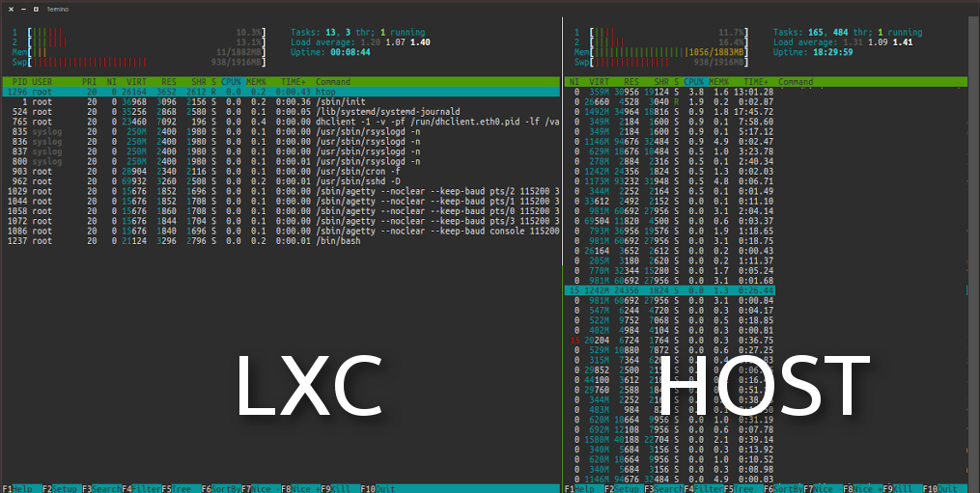Select the agetty pts/2 process row
This screenshot has width=980, height=493.
point(281,191)
